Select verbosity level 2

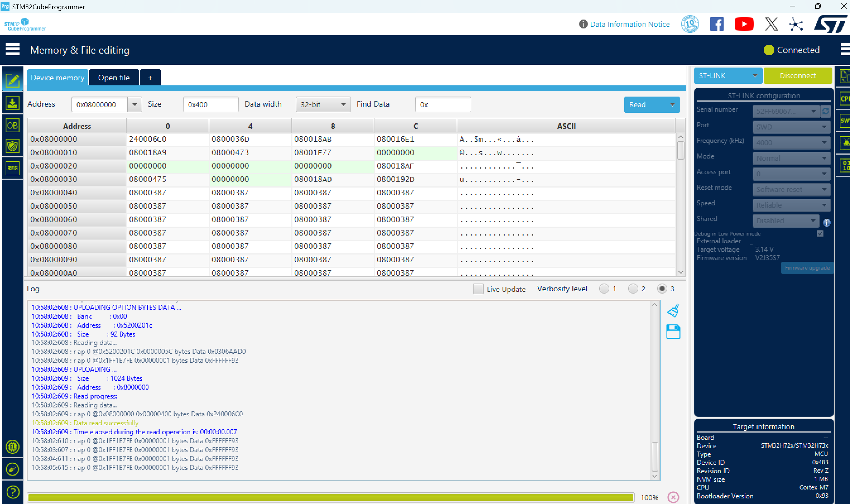pyautogui.click(x=633, y=289)
